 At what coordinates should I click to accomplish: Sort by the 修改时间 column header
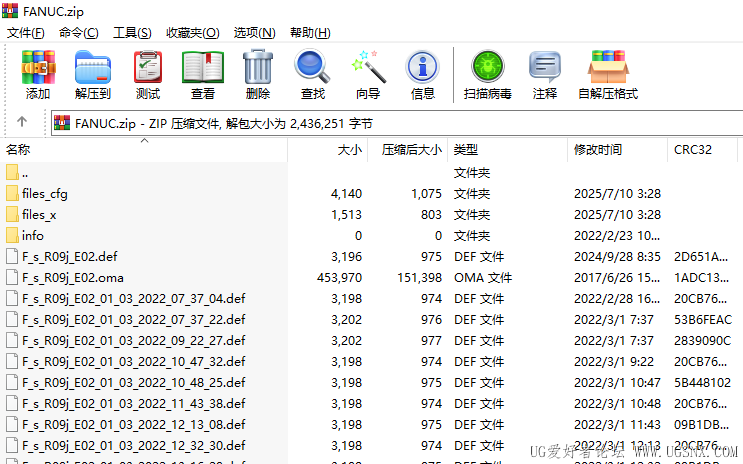pos(617,150)
